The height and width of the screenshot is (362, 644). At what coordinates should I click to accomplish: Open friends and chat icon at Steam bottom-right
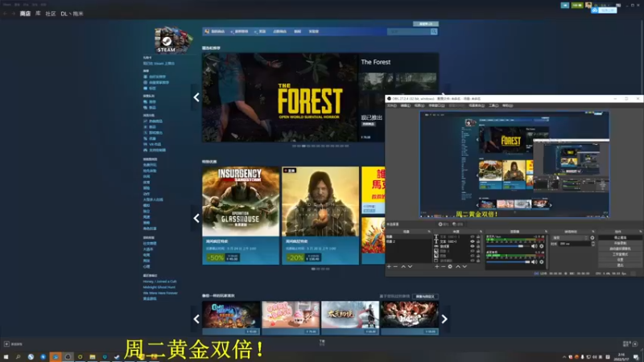coord(635,344)
